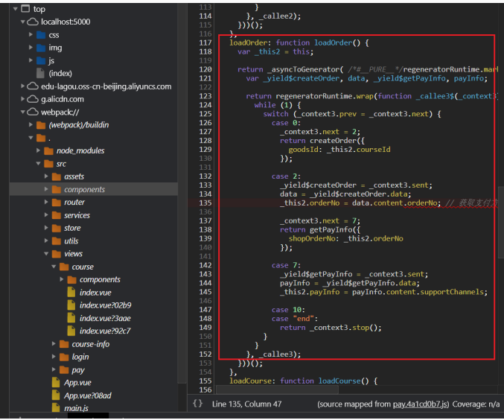Open the index.vue?92c7 file
Screen dimensions: 504x420
click(x=105, y=331)
